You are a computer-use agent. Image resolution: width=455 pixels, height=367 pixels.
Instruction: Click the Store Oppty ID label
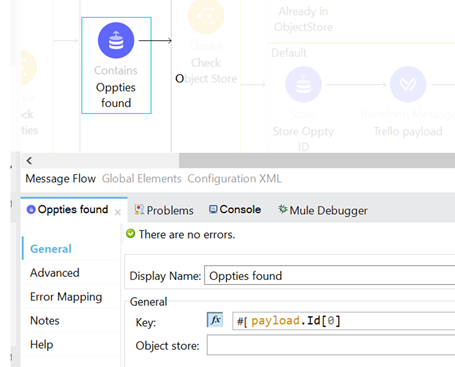pyautogui.click(x=303, y=139)
